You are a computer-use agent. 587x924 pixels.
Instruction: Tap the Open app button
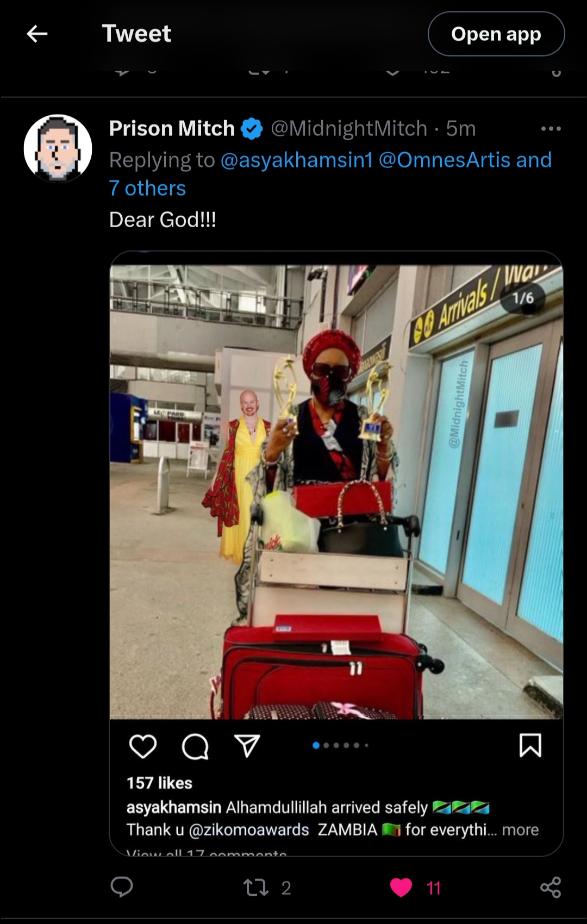496,34
